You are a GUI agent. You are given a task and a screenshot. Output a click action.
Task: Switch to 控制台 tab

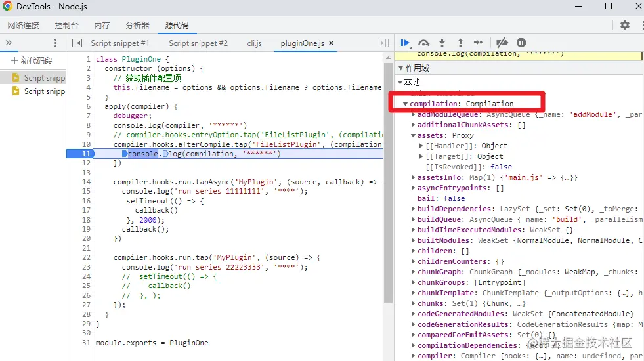click(x=66, y=26)
